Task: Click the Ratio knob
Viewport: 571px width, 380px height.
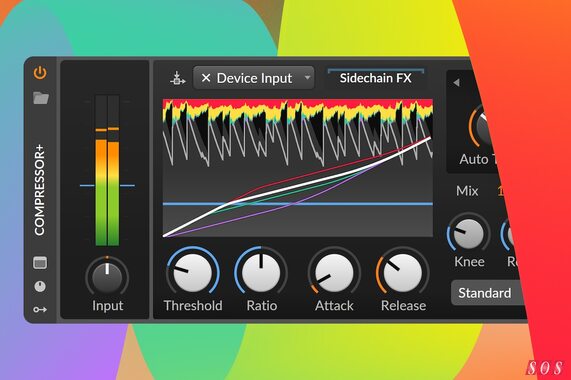Action: pyautogui.click(x=261, y=273)
